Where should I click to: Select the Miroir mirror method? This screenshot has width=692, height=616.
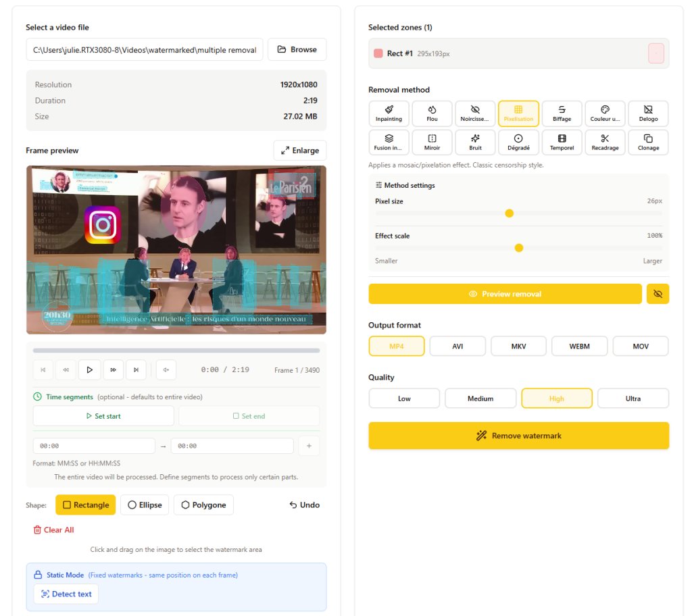click(432, 142)
